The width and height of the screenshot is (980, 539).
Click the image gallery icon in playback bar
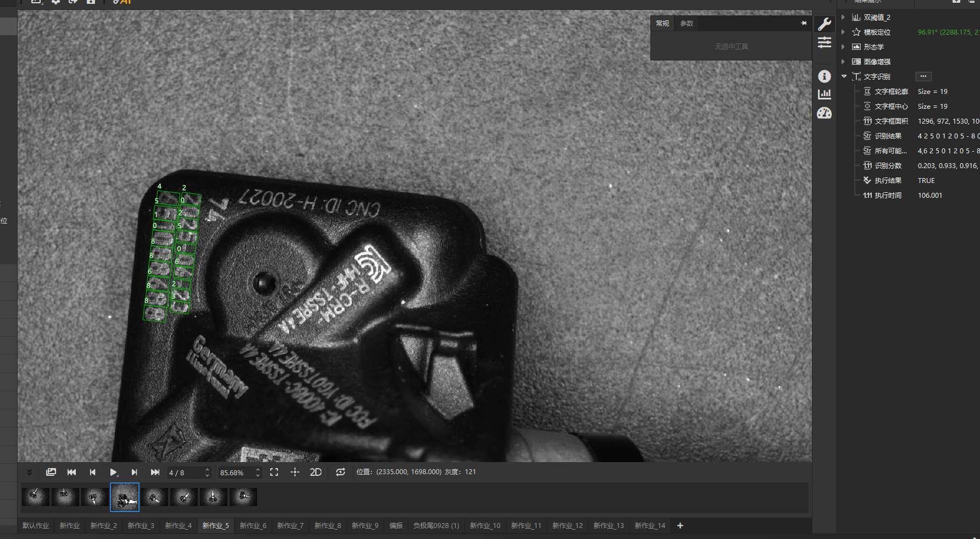(x=51, y=473)
